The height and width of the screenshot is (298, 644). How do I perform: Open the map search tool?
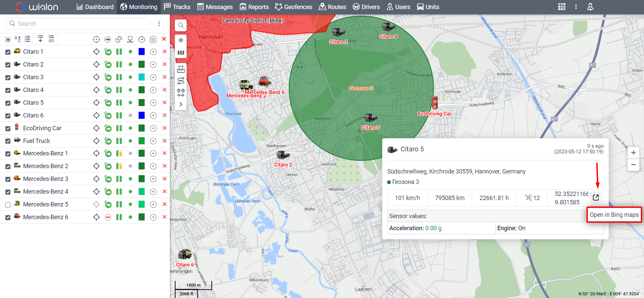[181, 25]
